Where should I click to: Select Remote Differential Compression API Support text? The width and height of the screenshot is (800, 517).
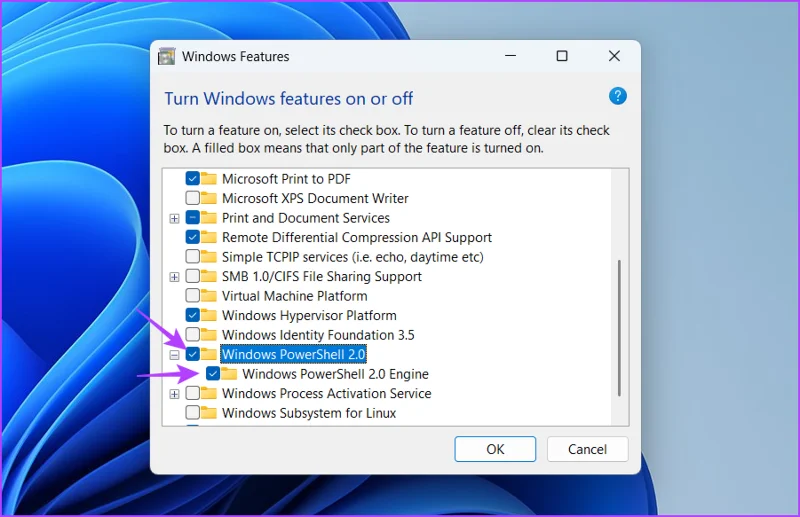tap(357, 237)
